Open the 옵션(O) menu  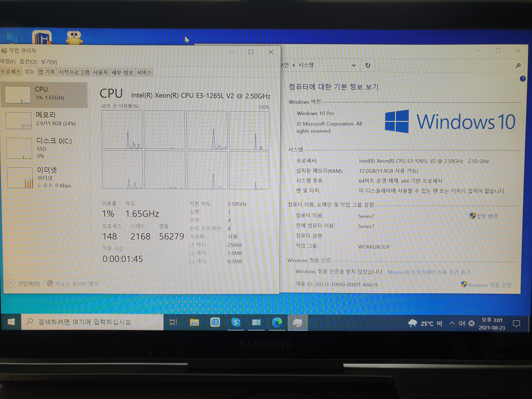(28, 62)
